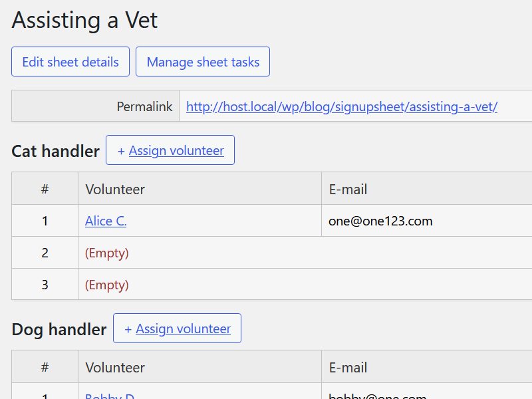Click E-mail column header in Cat handler table
The image size is (532, 399).
(x=348, y=189)
